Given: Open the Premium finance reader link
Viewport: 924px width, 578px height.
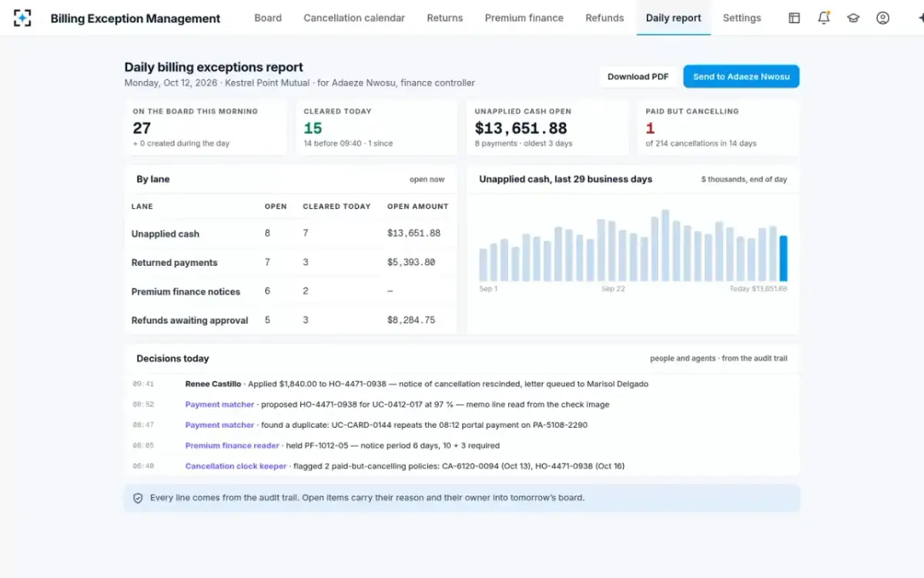Looking at the screenshot, I should [x=233, y=445].
